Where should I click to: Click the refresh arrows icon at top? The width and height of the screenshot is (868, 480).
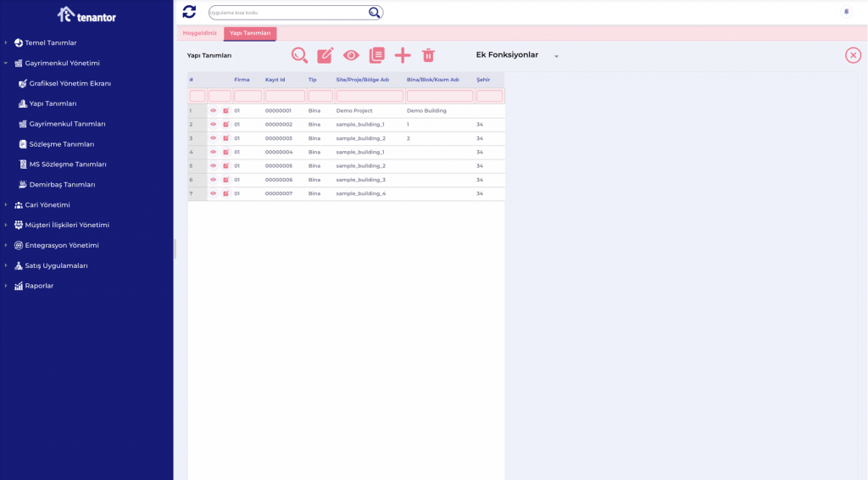189,12
